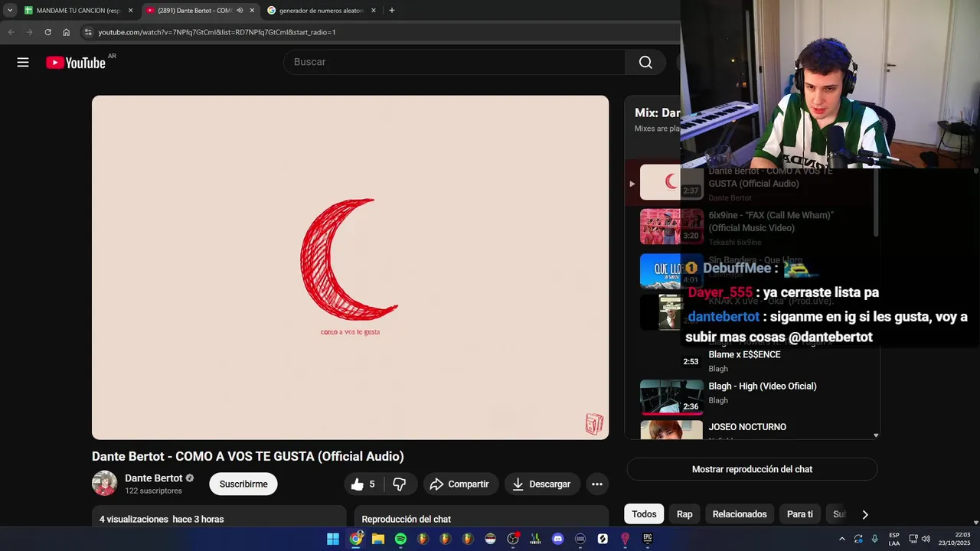Click the video title COMO A VOS TE GUSTA

(248, 456)
